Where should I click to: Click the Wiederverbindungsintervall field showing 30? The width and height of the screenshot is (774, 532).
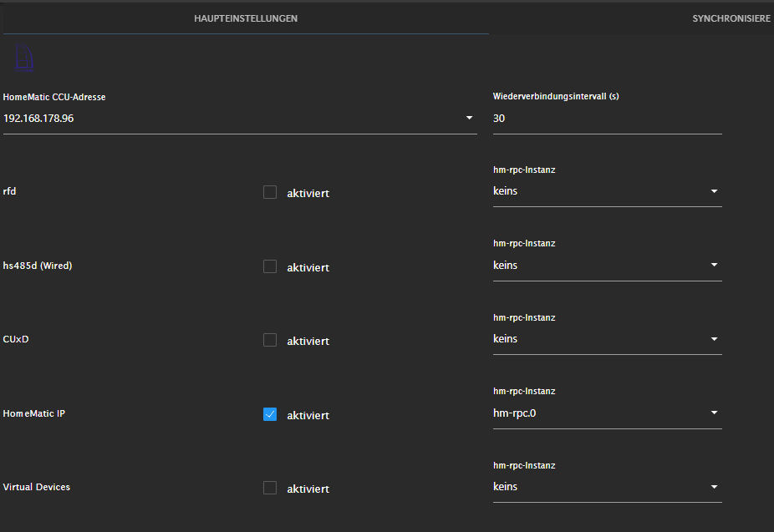pyautogui.click(x=607, y=119)
